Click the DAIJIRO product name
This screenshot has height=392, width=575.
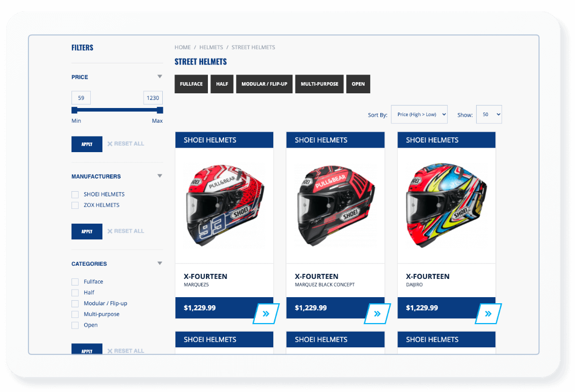pyautogui.click(x=414, y=284)
